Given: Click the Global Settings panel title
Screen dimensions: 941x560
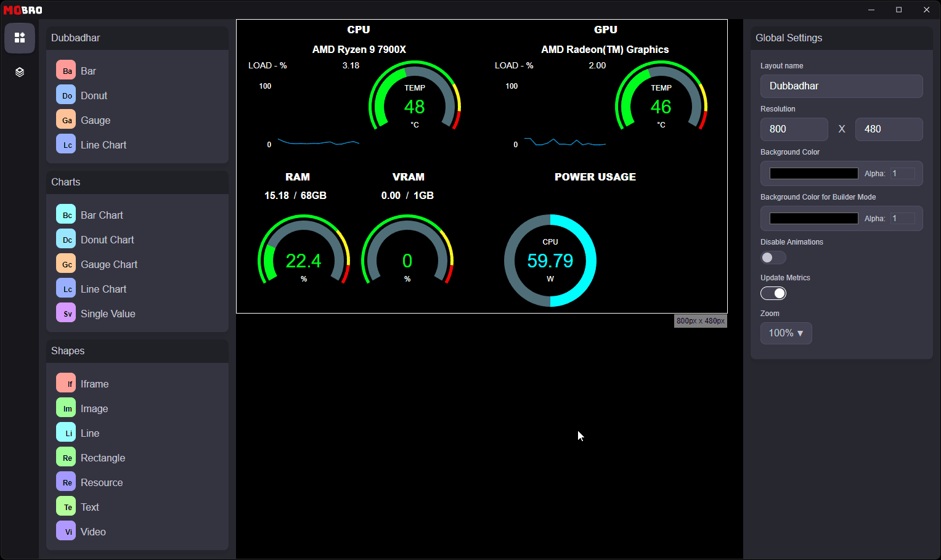Looking at the screenshot, I should coord(789,38).
